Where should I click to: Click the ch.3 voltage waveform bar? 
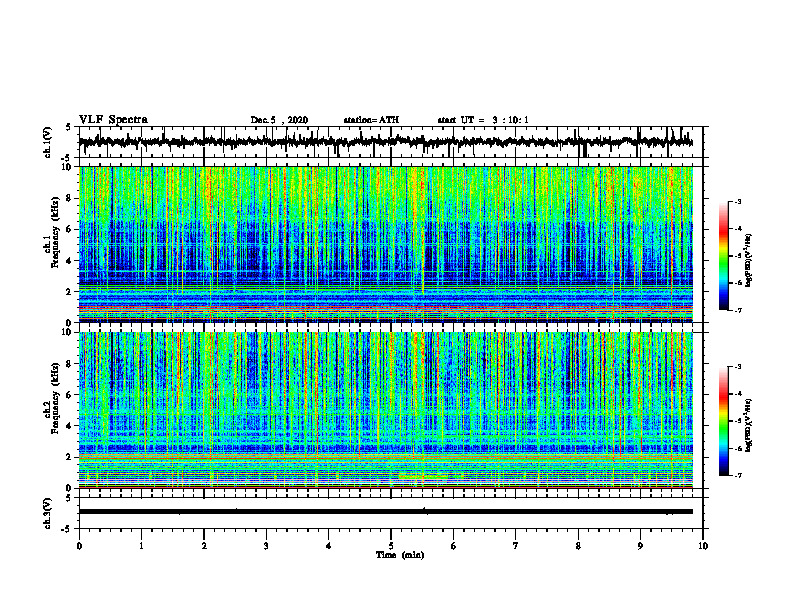pyautogui.click(x=385, y=512)
